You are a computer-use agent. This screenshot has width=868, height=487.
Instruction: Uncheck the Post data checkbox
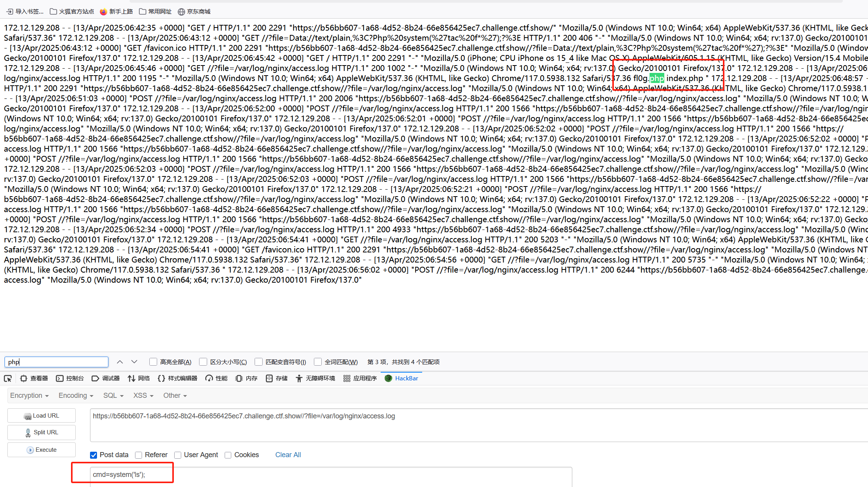pyautogui.click(x=94, y=455)
